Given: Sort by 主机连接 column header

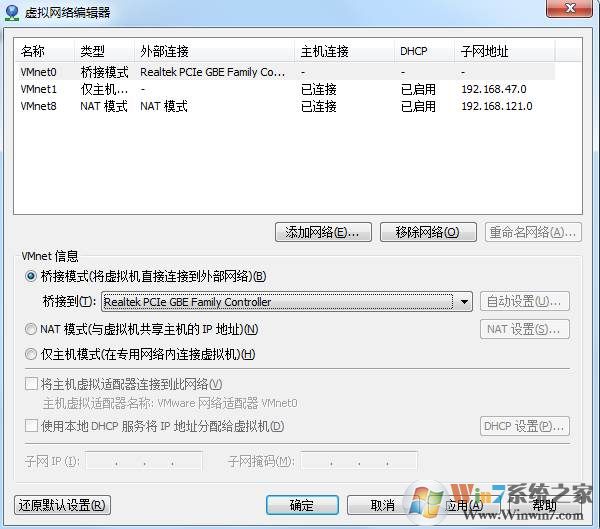Looking at the screenshot, I should pos(344,51).
